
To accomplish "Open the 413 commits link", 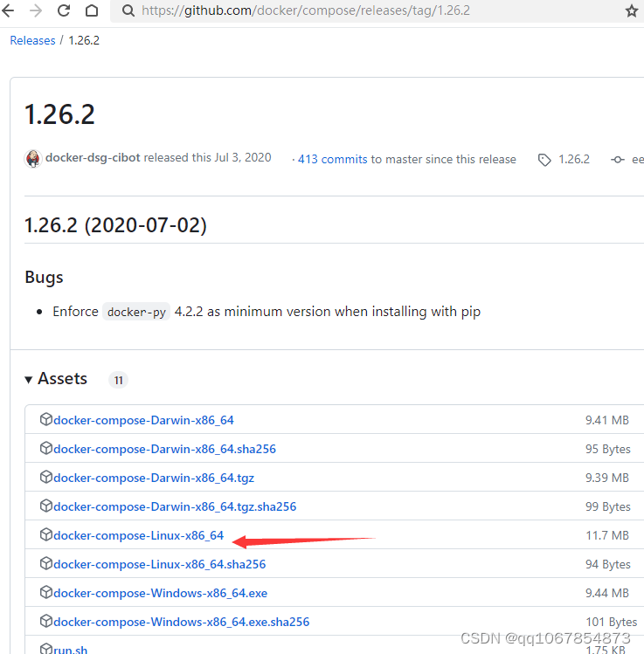I will pos(332,159).
